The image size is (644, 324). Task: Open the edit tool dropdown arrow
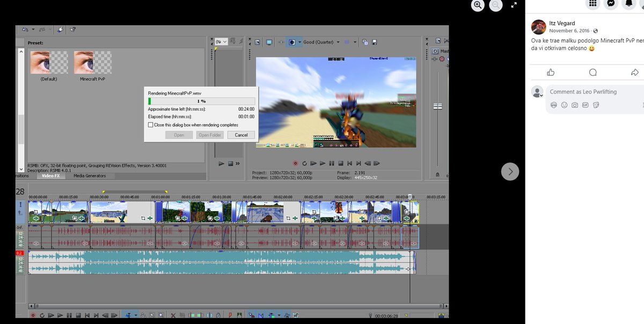[x=135, y=315]
